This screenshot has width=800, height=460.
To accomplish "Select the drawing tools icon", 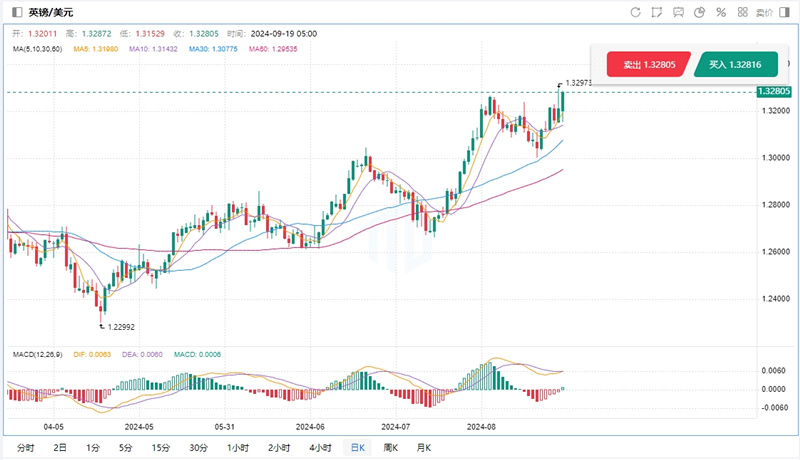I will pyautogui.click(x=656, y=13).
